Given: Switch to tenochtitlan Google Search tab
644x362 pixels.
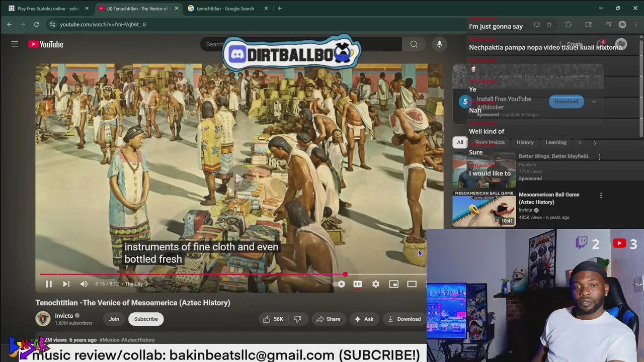Looking at the screenshot, I should (x=224, y=9).
